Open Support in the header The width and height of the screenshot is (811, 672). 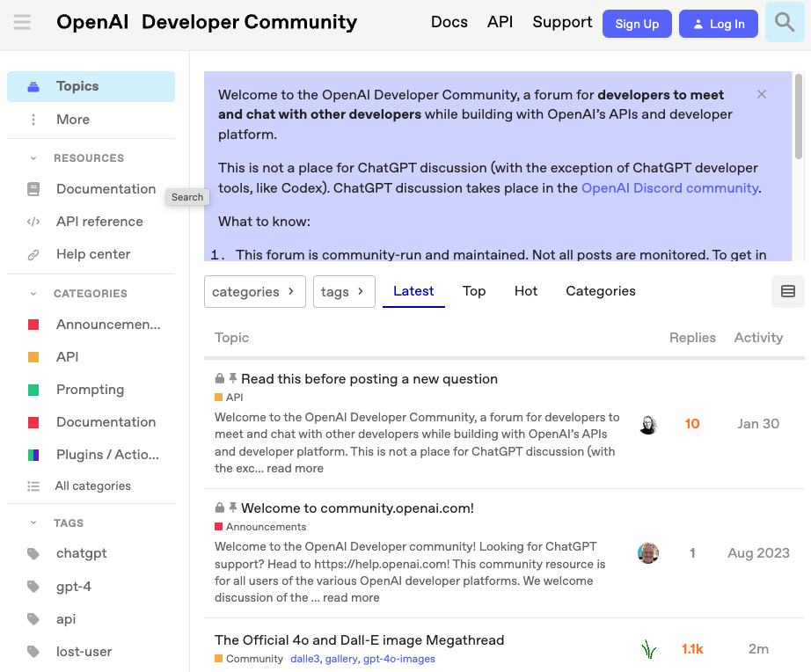click(x=562, y=22)
